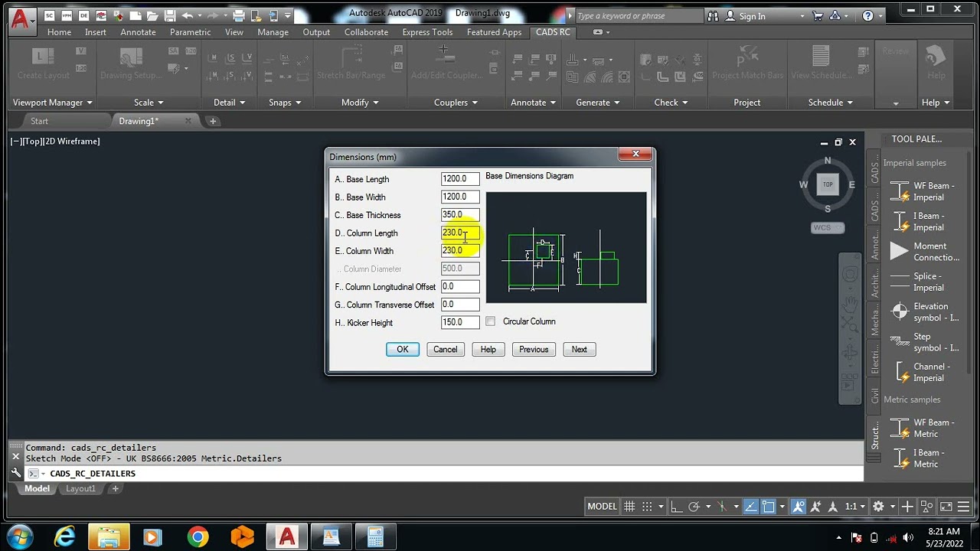Expand the Detail panel dropdown
This screenshot has height=551, width=980.
click(x=229, y=103)
